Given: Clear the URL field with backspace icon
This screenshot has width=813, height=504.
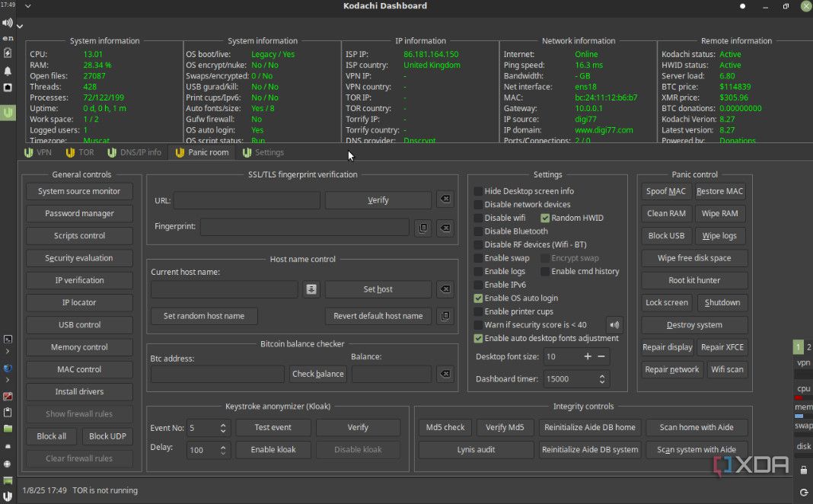Looking at the screenshot, I should 445,199.
